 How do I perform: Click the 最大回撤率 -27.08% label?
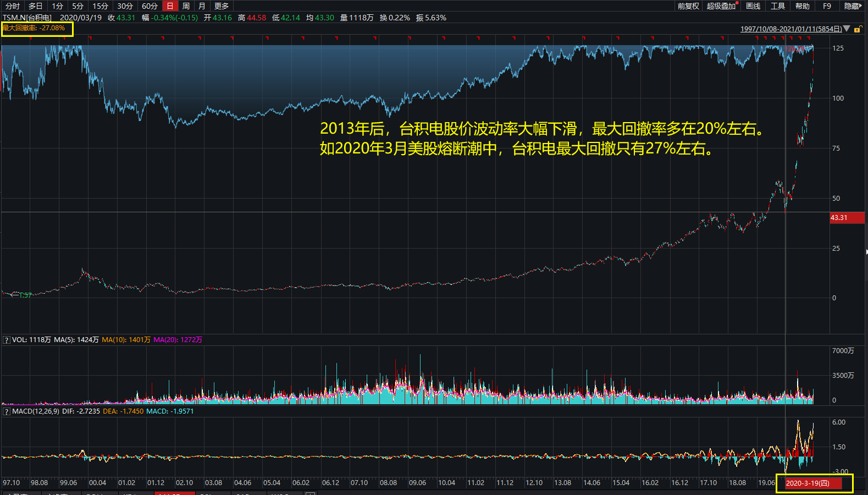point(34,28)
